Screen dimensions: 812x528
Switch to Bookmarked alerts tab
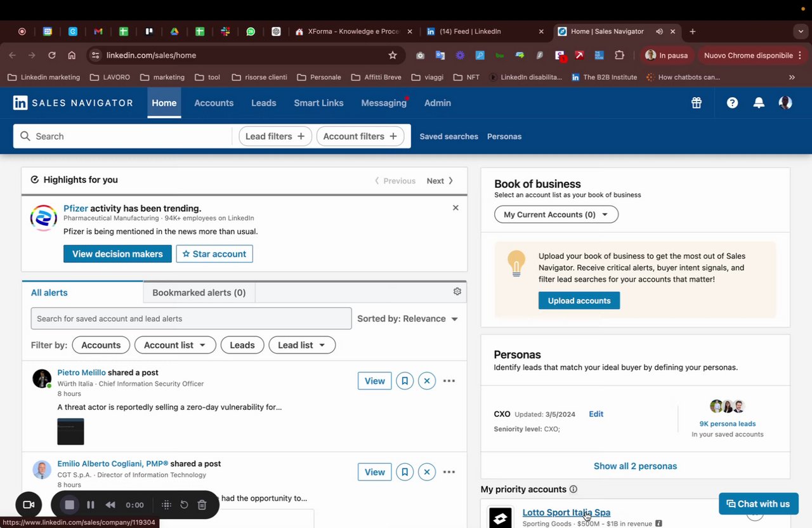[x=199, y=293]
